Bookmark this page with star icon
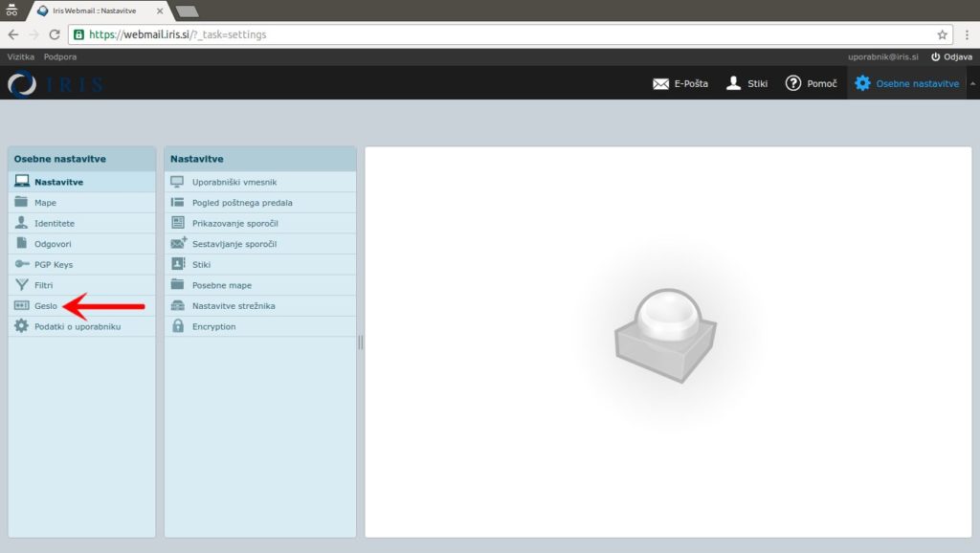The image size is (980, 553). [x=942, y=34]
